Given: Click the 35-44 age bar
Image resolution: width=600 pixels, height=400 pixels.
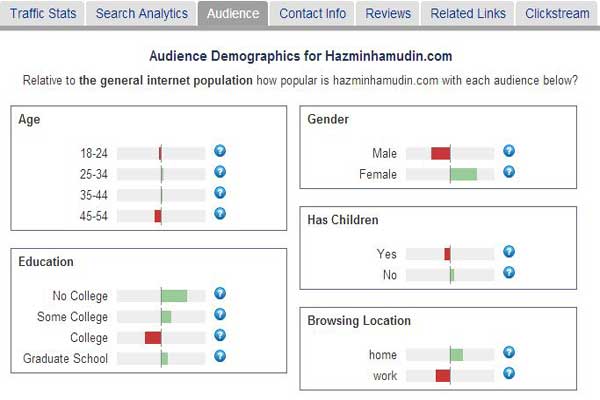Looking at the screenshot, I should coord(161,195).
